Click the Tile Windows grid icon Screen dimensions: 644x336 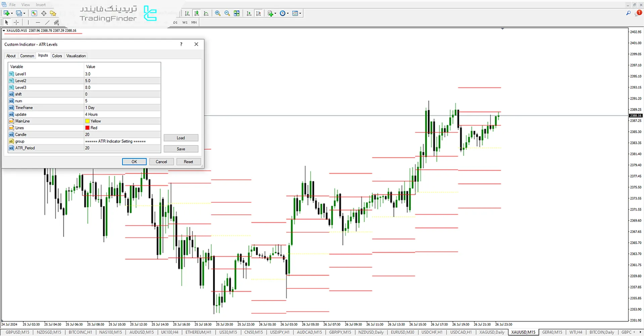click(237, 13)
